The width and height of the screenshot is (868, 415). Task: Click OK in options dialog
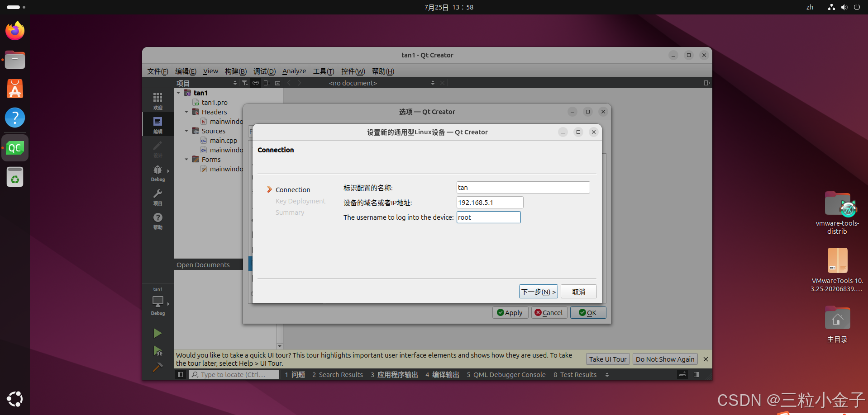[588, 312]
